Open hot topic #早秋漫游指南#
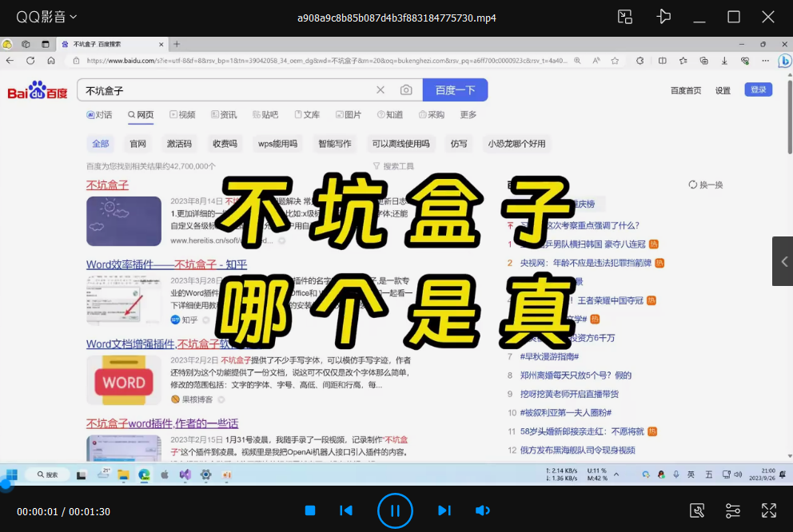793x532 pixels. click(x=549, y=357)
